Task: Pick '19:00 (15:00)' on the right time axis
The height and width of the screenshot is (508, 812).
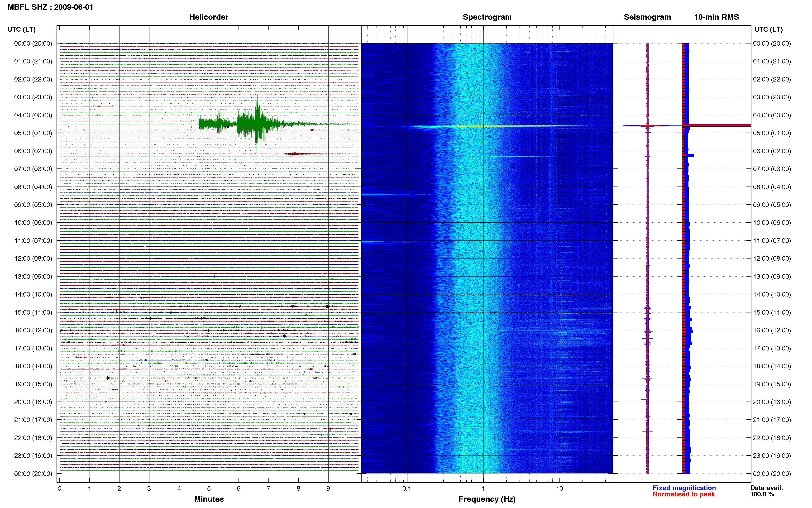Action: click(x=772, y=384)
